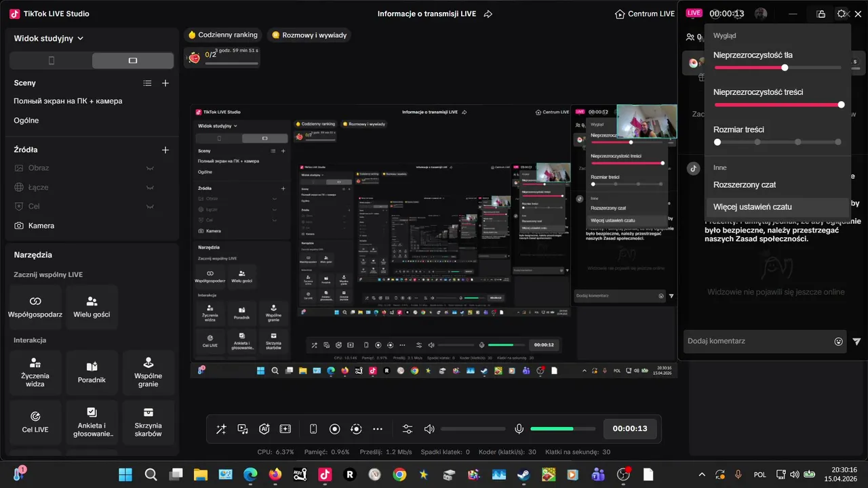
Task: Add a new source with the Źródła plus
Action: pos(165,150)
